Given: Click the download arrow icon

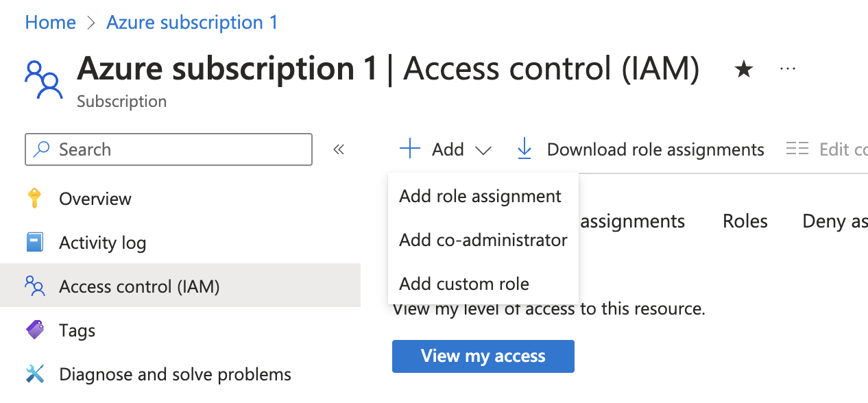Looking at the screenshot, I should (x=525, y=149).
